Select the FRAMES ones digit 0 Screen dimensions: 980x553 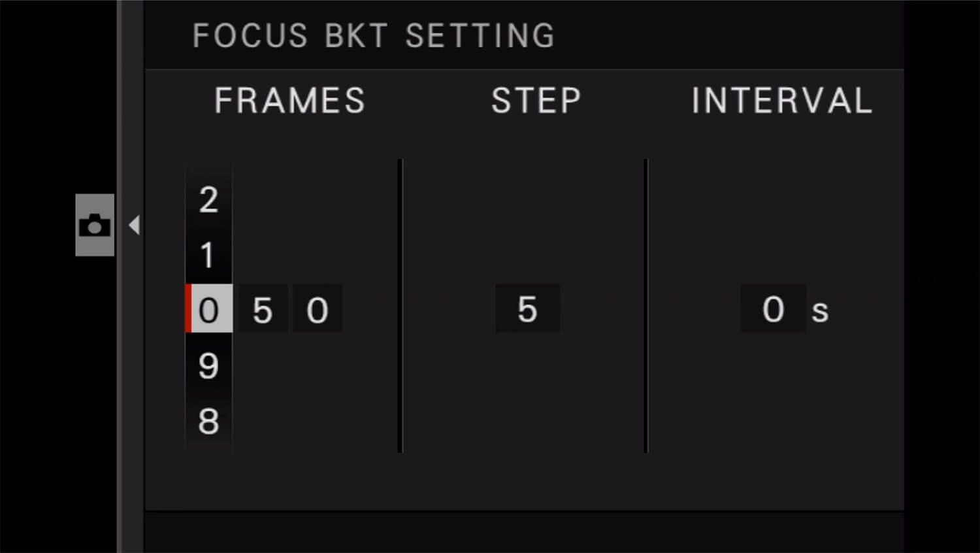[317, 309]
